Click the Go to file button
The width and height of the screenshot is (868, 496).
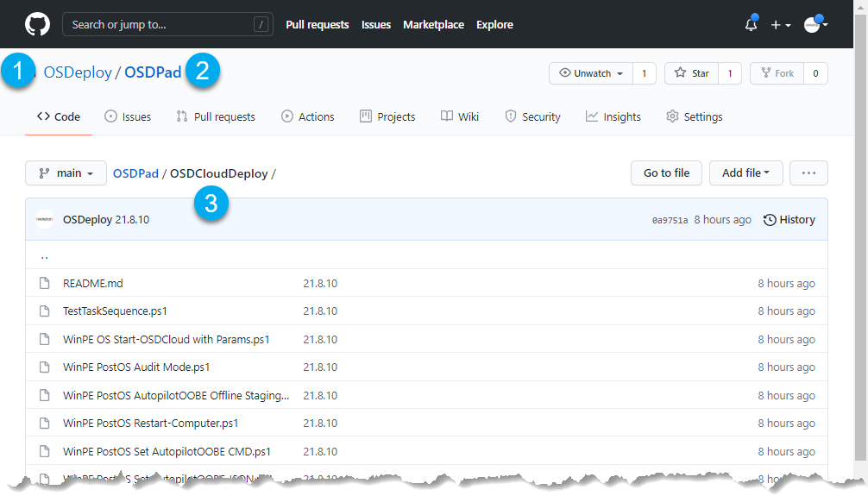point(666,173)
